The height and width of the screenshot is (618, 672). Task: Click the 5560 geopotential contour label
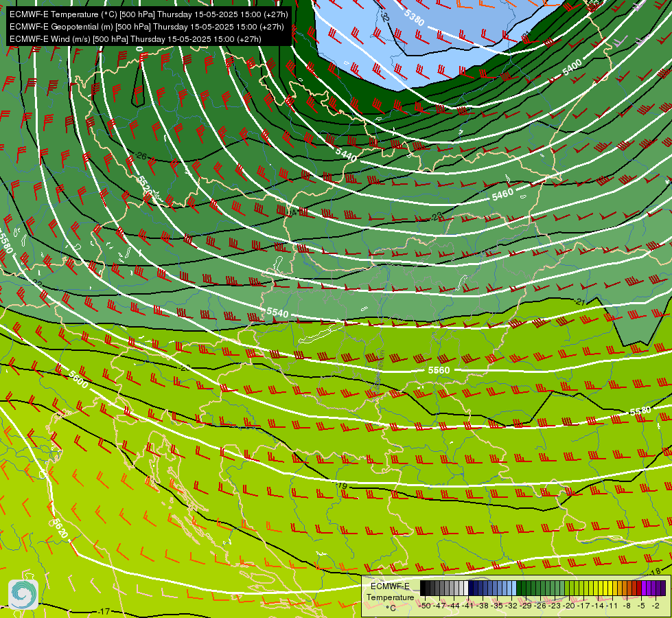439,370
